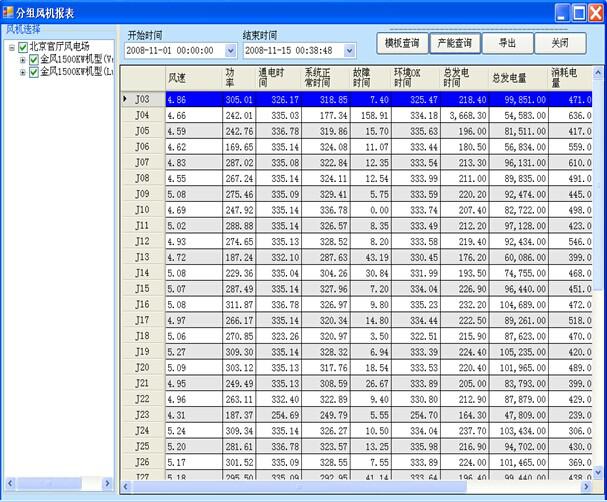Expand the first 金风1500KW机型 tree node
This screenshot has height=502, width=607.
pyautogui.click(x=22, y=60)
